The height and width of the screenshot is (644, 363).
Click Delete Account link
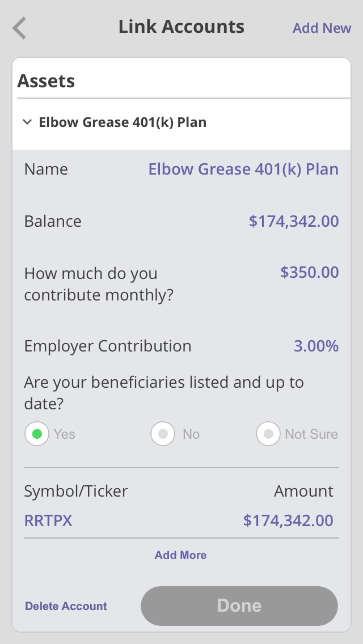click(x=66, y=606)
